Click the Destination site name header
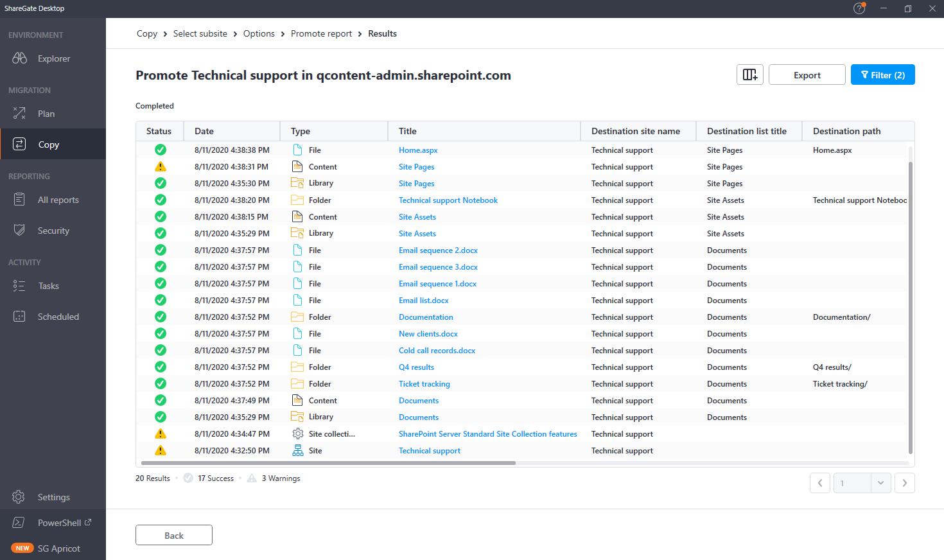This screenshot has width=944, height=560. click(638, 131)
